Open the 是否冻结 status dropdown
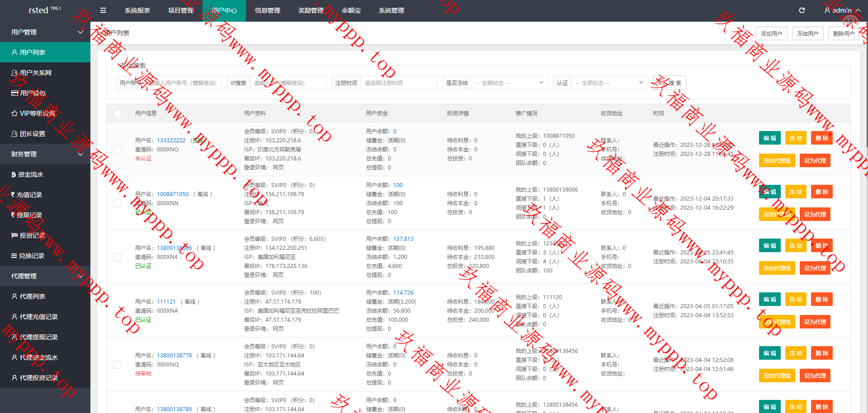 [x=508, y=83]
